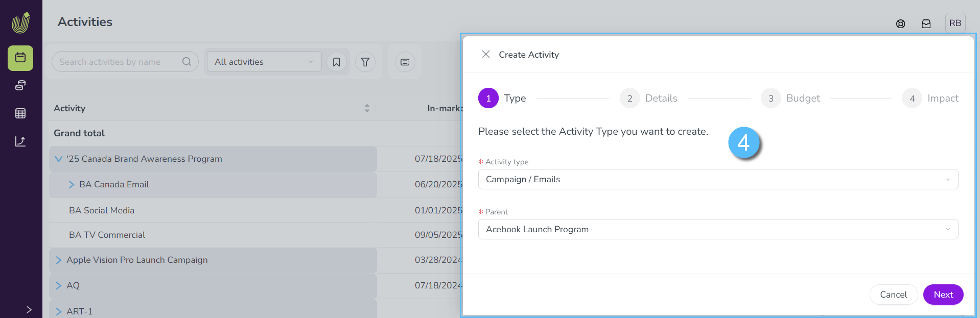Click the display options icon beside filter
Viewport: 980px width, 318px height.
405,62
